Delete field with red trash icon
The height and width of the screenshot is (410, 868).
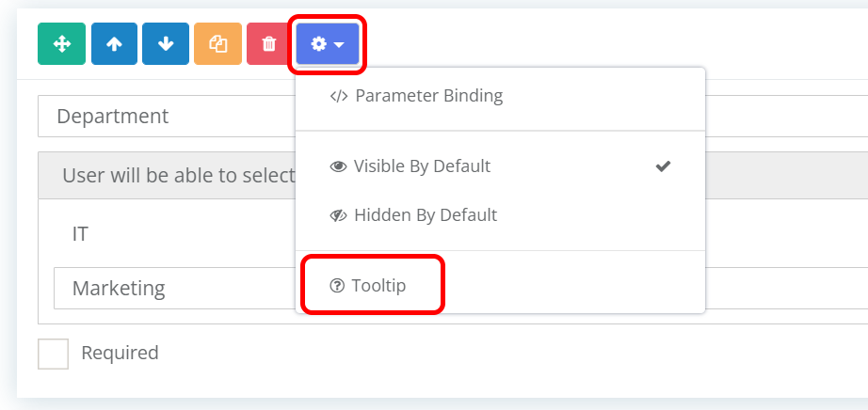pyautogui.click(x=268, y=43)
